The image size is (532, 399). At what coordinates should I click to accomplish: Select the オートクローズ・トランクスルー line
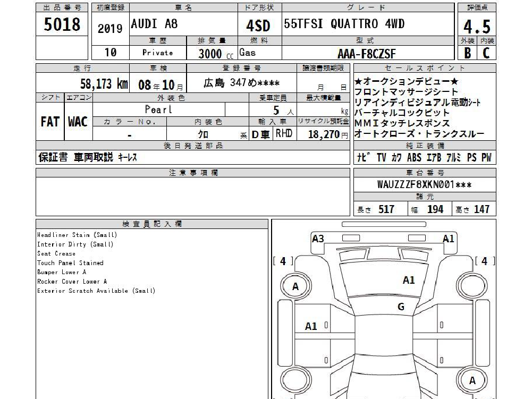(419, 134)
